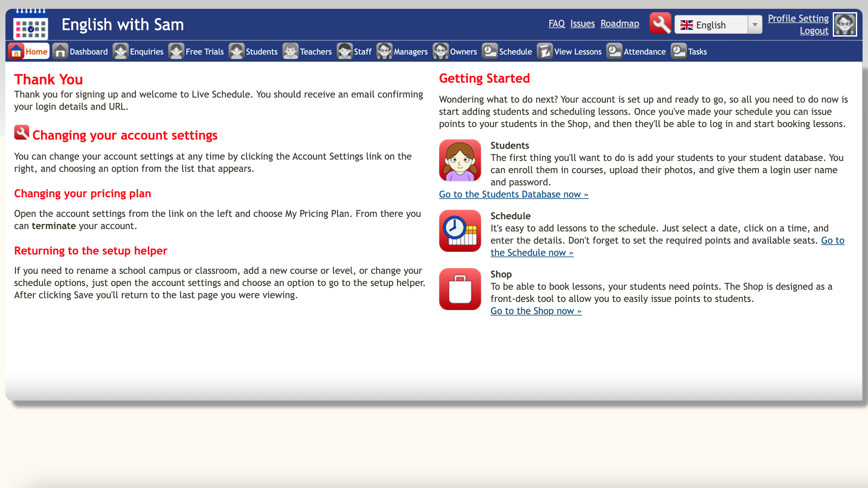The height and width of the screenshot is (488, 868).
Task: Open the Attendance menu tab
Action: [644, 52]
